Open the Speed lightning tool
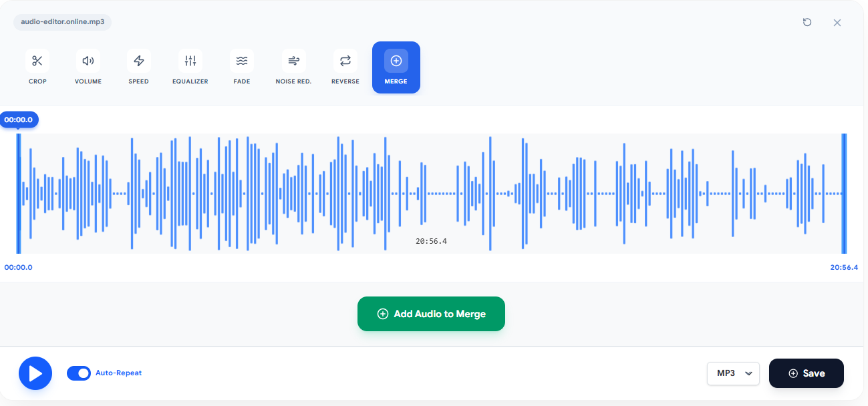868x406 pixels. [x=139, y=67]
